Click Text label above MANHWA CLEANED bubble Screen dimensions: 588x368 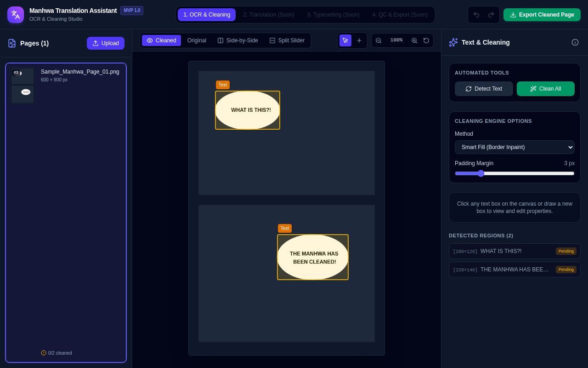[x=285, y=229]
